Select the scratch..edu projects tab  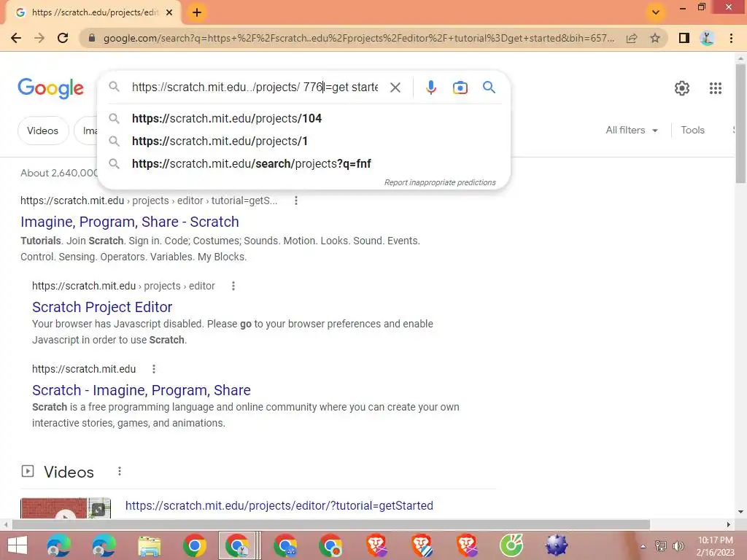coord(94,12)
